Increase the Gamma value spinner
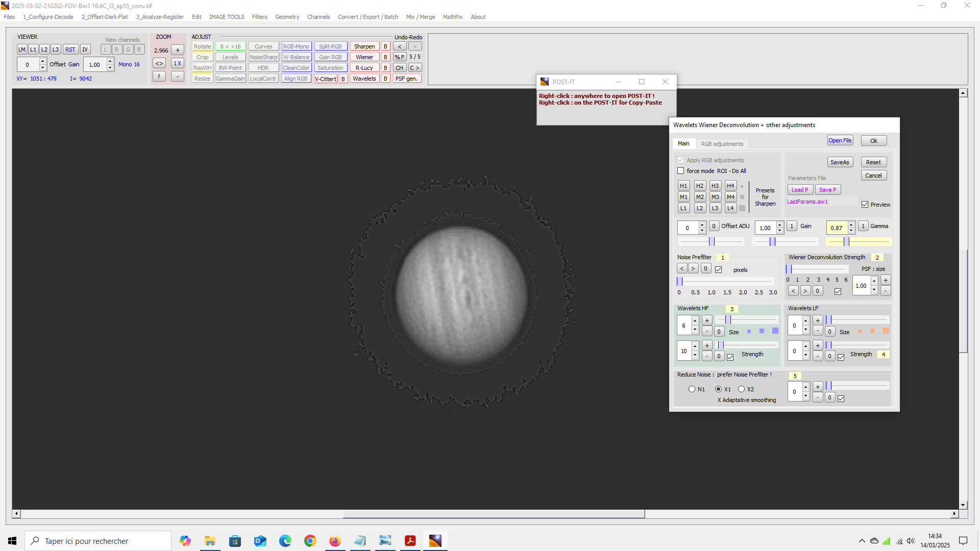 coord(851,224)
